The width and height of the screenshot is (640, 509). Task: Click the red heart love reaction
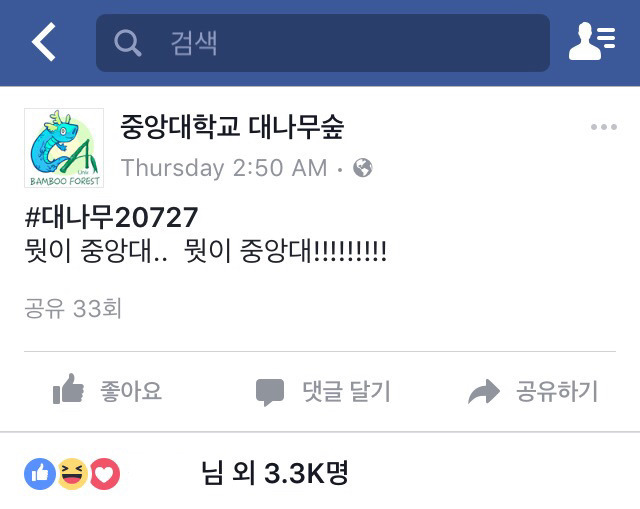104,473
